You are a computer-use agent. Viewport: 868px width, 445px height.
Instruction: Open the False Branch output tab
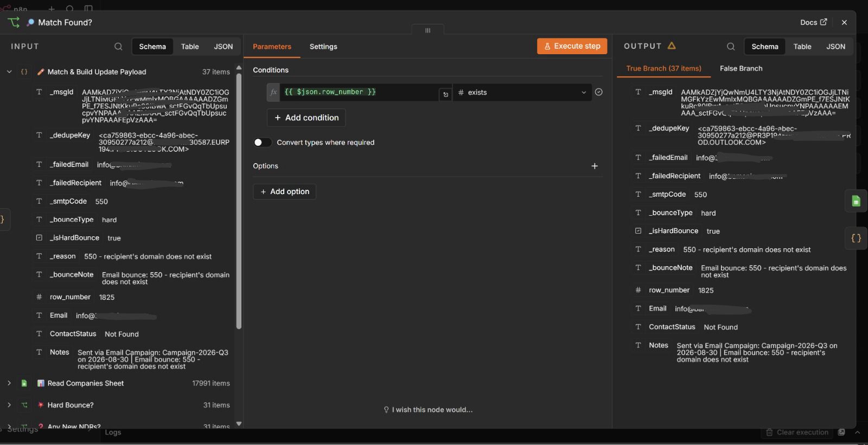(x=741, y=68)
